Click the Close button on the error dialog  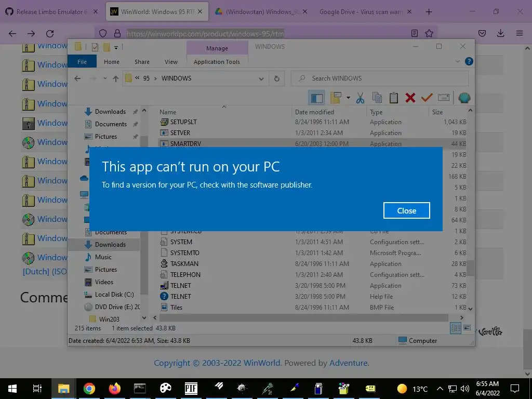click(406, 211)
